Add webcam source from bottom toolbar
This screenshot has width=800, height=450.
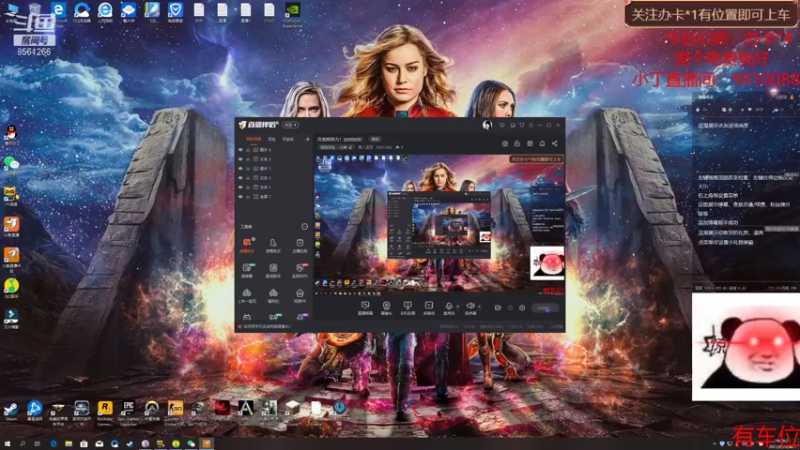click(386, 306)
